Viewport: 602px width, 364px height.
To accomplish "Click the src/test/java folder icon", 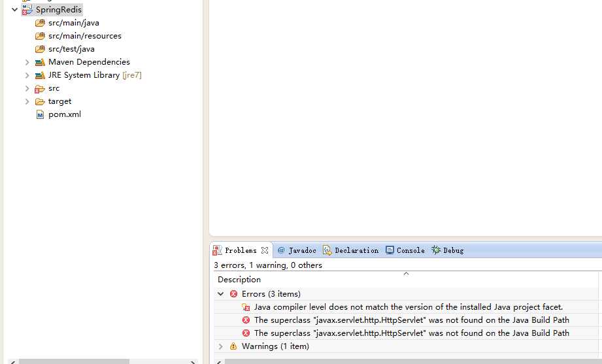I will [x=40, y=49].
